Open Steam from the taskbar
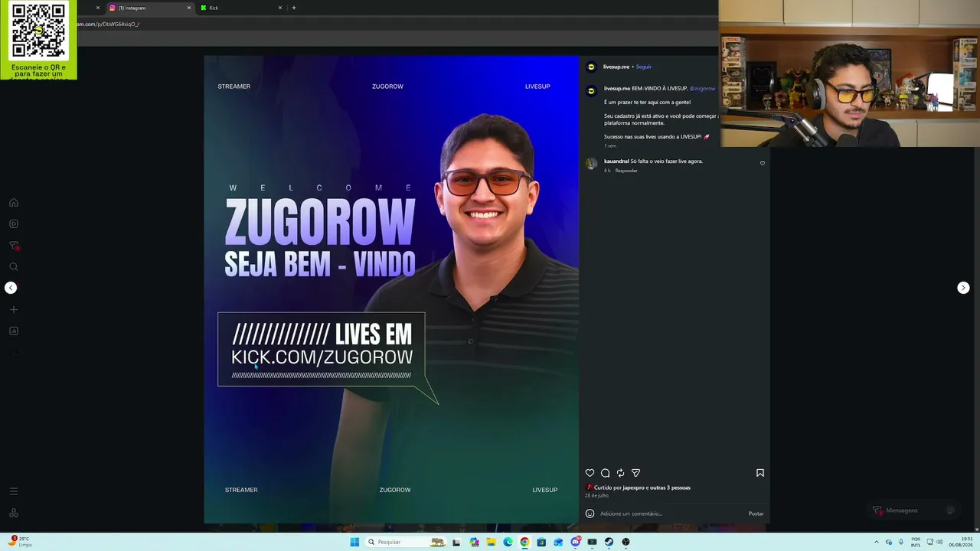 coord(609,542)
